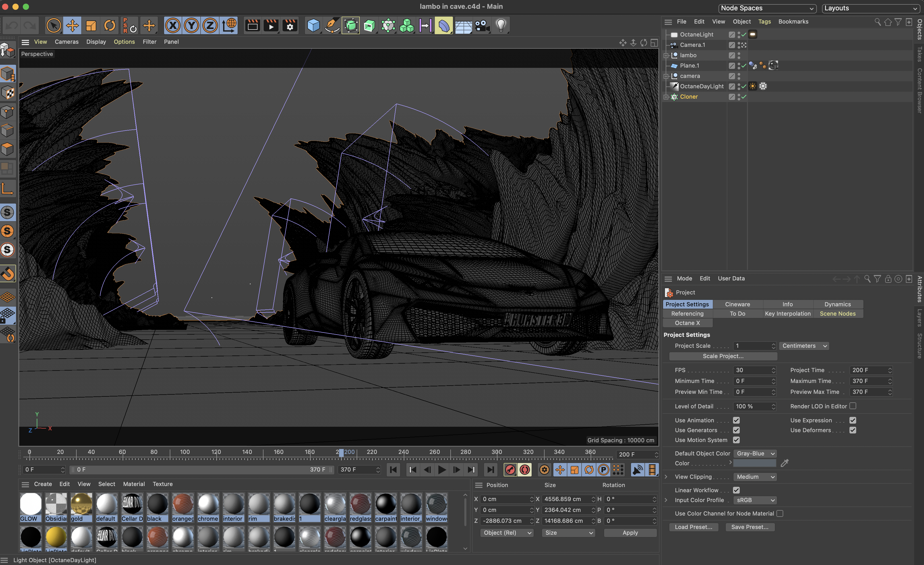Click the Record Active Objects key icon
The width and height of the screenshot is (924, 565).
tap(510, 470)
